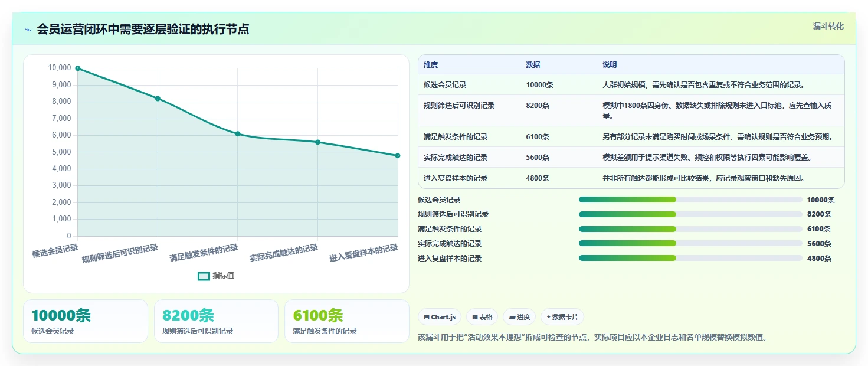This screenshot has height=366, width=868.
Task: Click the 候选会员记录 progress bar
Action: (x=690, y=200)
